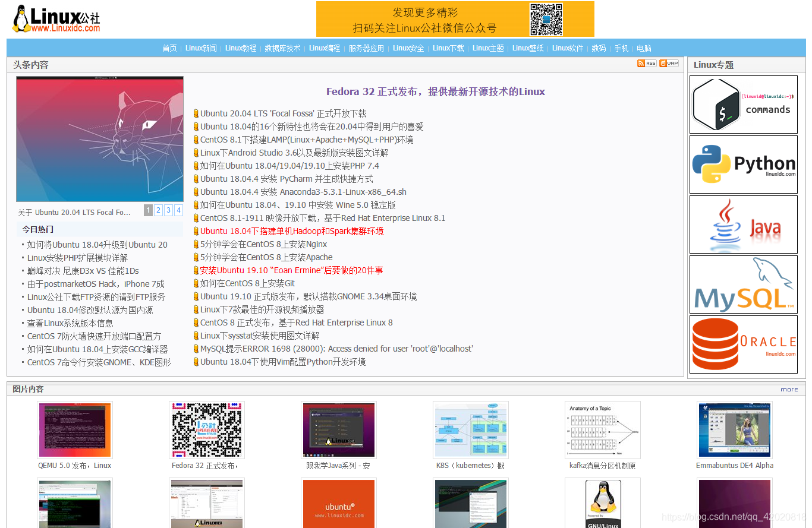Open the PHP 7.4 install article
This screenshot has height=528, width=812.
289,166
